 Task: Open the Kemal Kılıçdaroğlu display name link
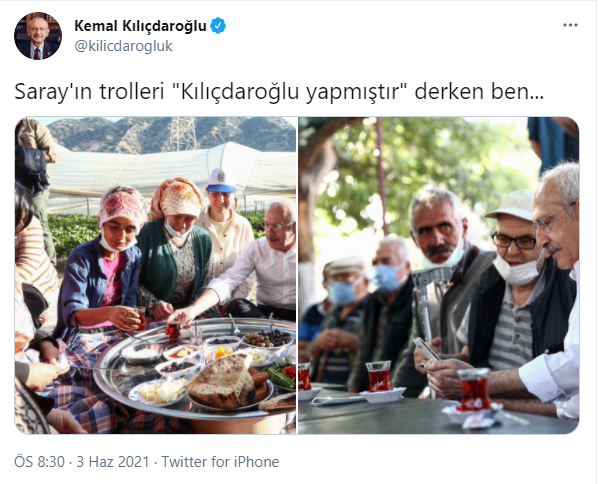coord(140,26)
